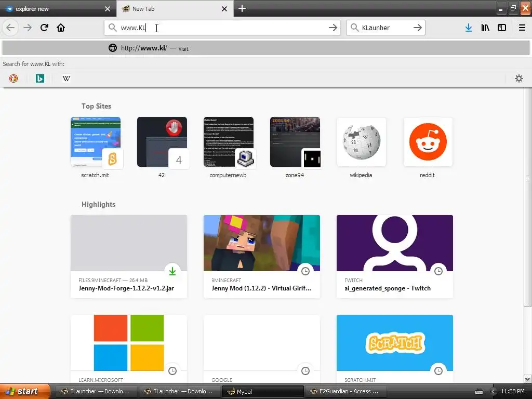The image size is (532, 399).
Task: Click the 11:58 PM taskbar clock
Action: [x=513, y=392]
